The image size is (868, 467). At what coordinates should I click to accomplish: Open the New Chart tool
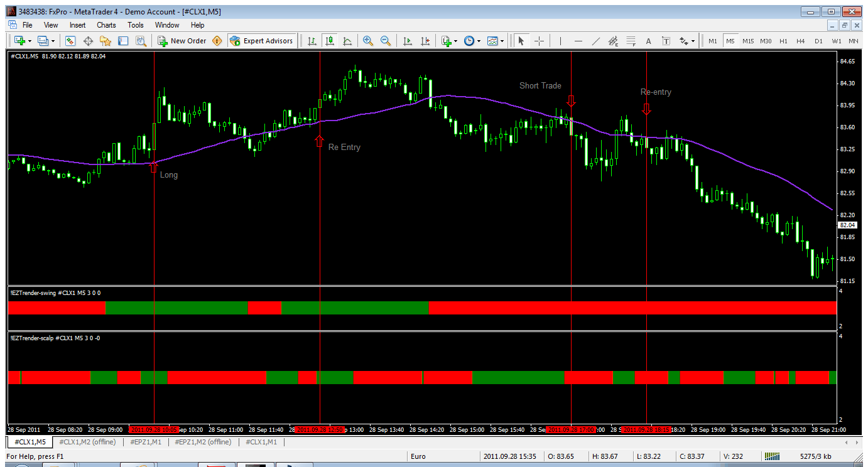pos(19,41)
